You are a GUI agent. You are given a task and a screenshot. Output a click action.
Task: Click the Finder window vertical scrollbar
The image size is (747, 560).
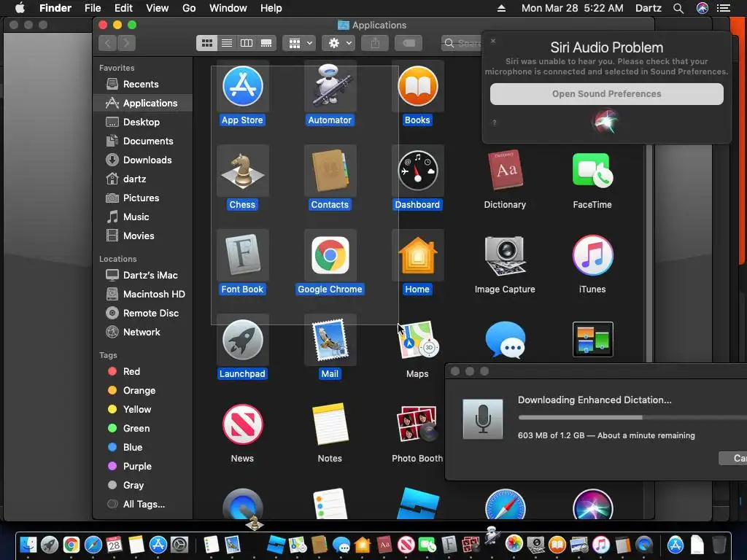point(649,252)
